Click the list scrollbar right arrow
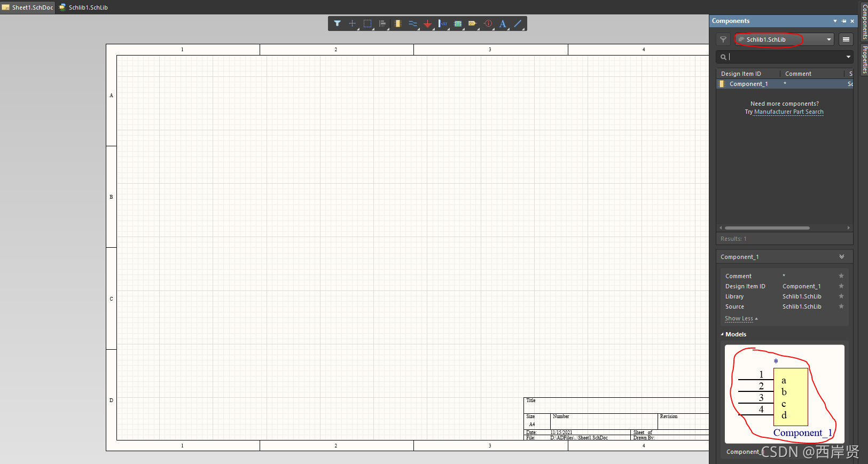The height and width of the screenshot is (464, 868). tap(848, 228)
